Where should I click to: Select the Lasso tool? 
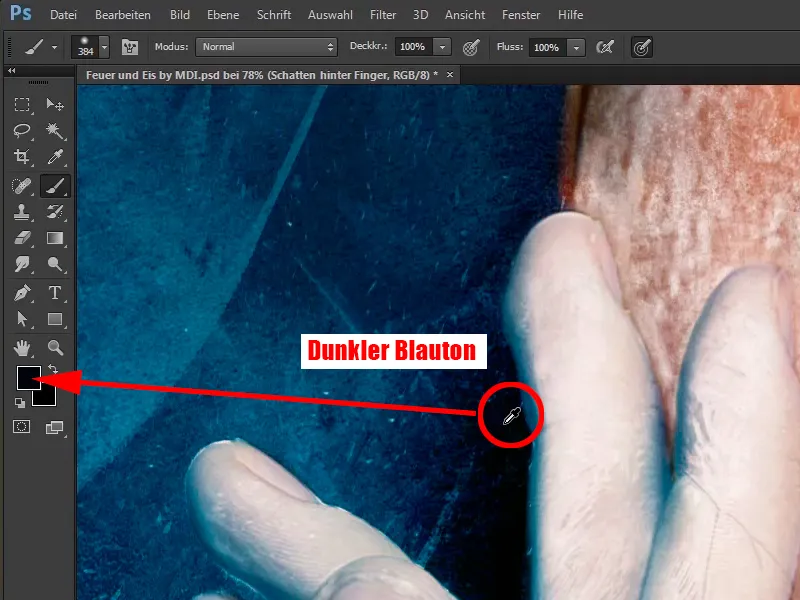point(21,131)
